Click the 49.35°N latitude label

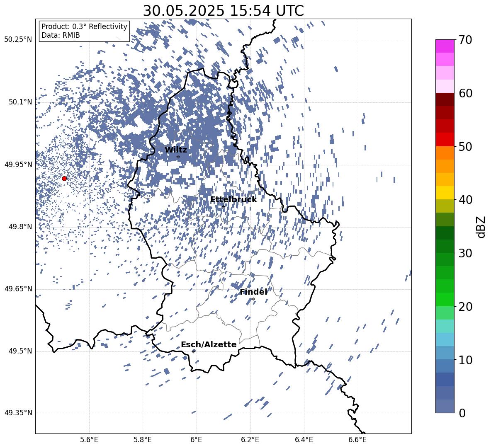(18, 413)
